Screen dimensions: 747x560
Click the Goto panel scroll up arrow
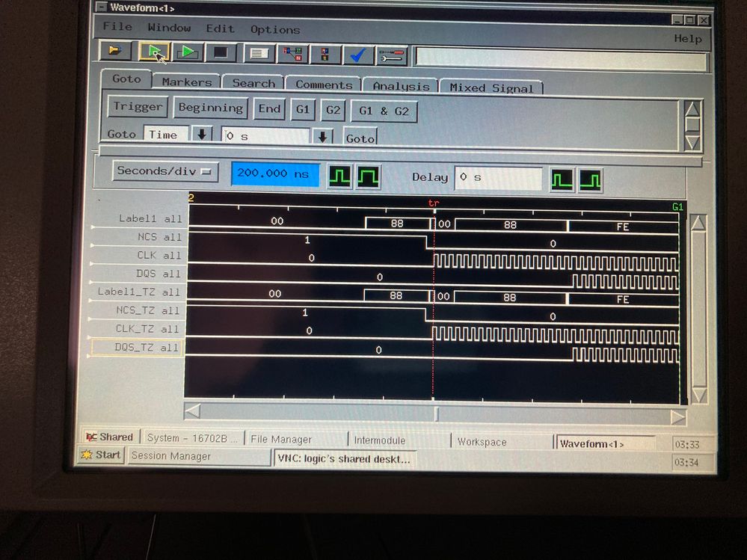(x=692, y=109)
